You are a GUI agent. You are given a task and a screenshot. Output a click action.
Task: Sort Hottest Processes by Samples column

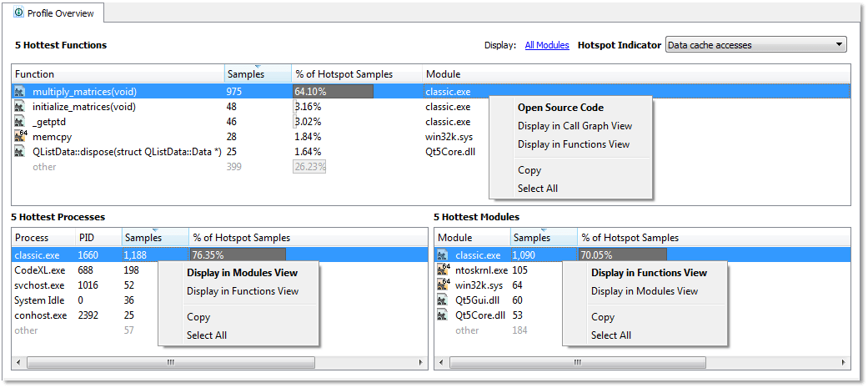(x=155, y=238)
